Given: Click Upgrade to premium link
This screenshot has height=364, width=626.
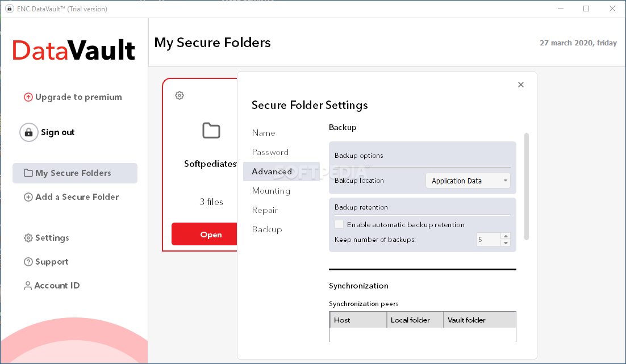Looking at the screenshot, I should pyautogui.click(x=78, y=97).
